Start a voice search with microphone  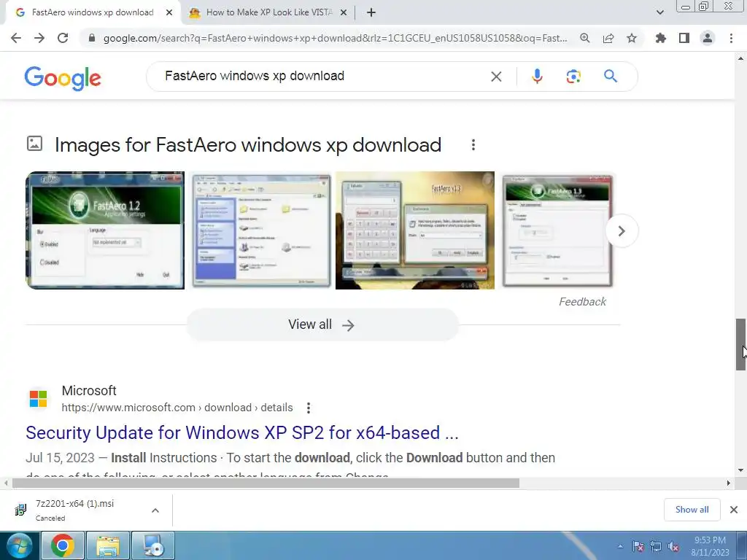537,76
